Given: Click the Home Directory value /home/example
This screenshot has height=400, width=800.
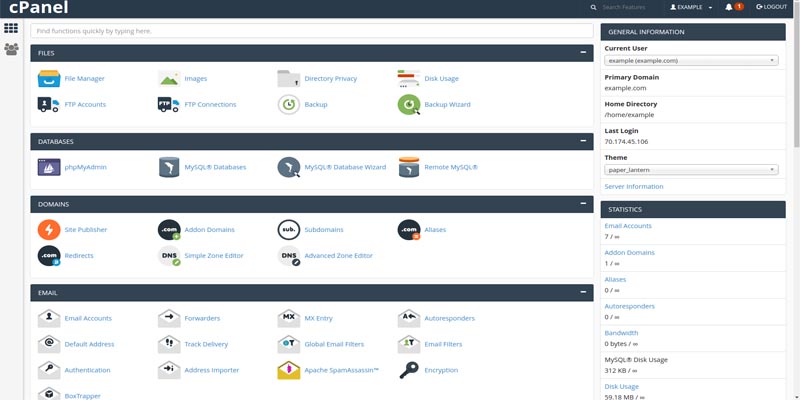Looking at the screenshot, I should point(629,115).
